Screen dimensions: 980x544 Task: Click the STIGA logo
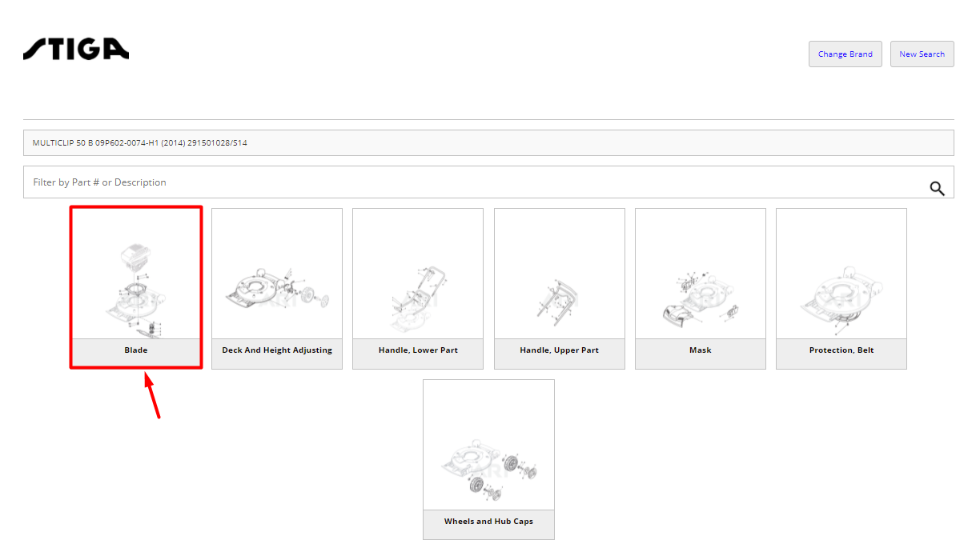76,49
